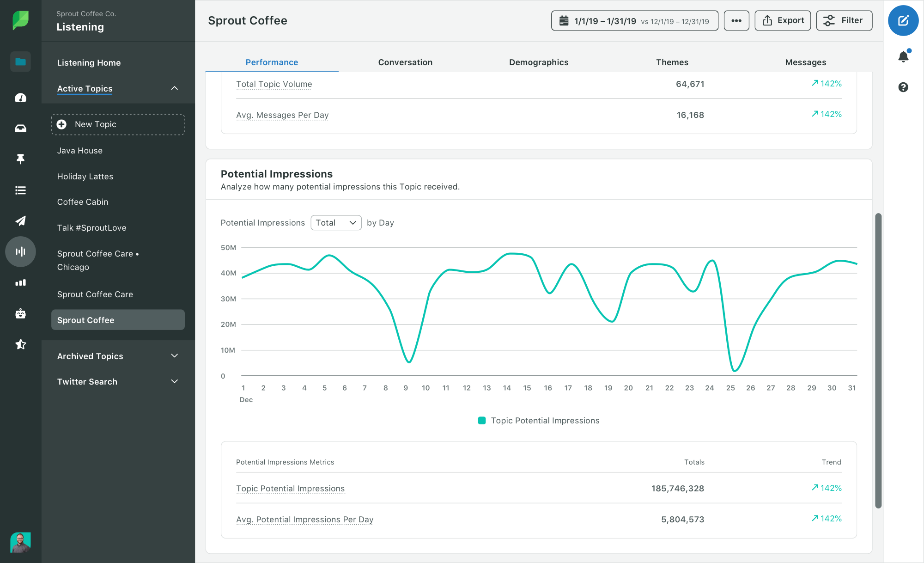Image resolution: width=924 pixels, height=563 pixels.
Task: Expand the Twitter Search section
Action: click(x=174, y=382)
